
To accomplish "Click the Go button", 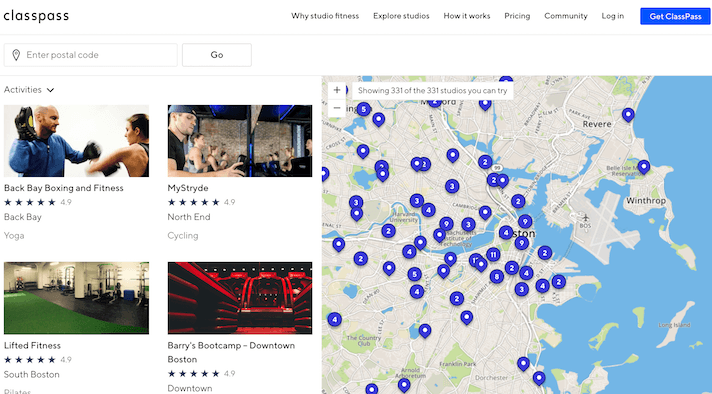I will (x=217, y=55).
